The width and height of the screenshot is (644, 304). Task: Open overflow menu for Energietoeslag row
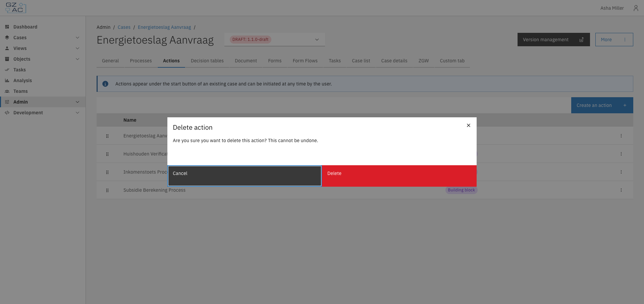point(621,136)
